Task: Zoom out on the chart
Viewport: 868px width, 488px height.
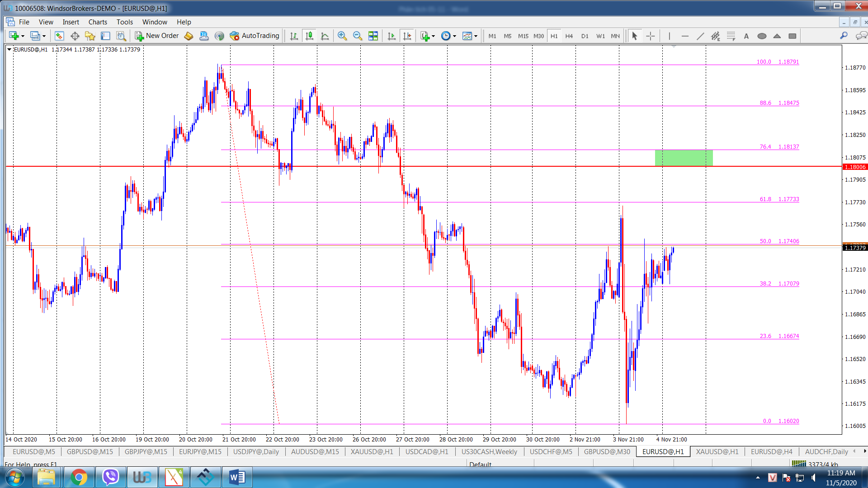Action: click(x=358, y=36)
